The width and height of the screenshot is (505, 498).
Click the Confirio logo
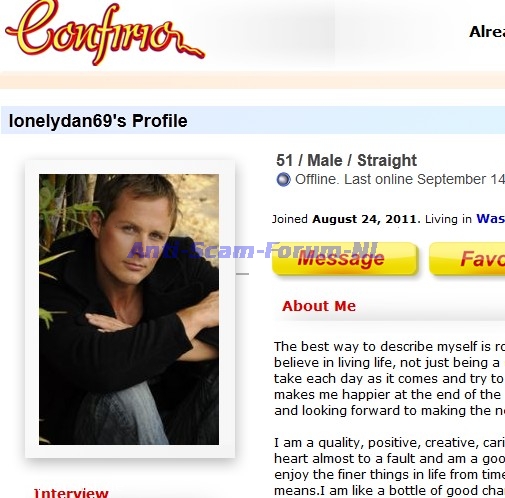click(x=105, y=32)
